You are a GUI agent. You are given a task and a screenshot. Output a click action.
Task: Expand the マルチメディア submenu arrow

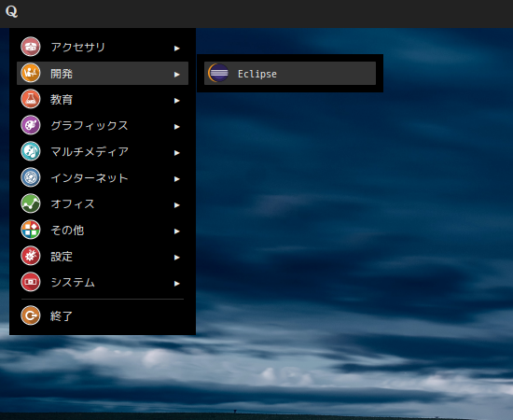pyautogui.click(x=177, y=153)
